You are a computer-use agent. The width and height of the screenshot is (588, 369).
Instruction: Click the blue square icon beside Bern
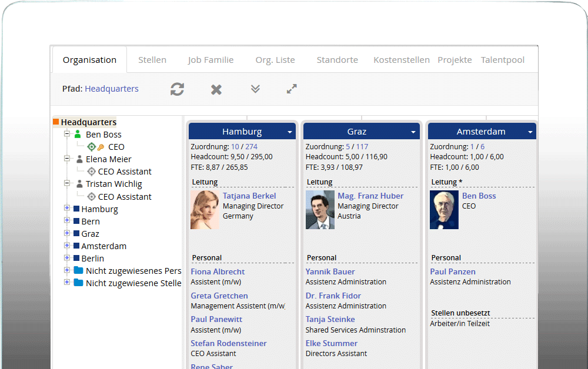point(76,221)
